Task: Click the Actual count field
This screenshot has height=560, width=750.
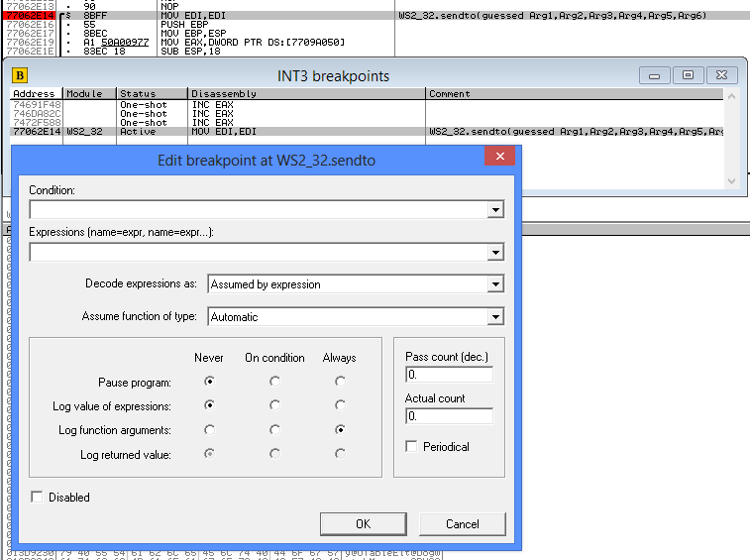Action: 449,416
